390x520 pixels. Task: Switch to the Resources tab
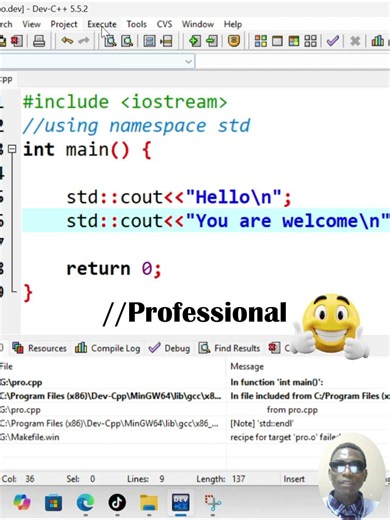pyautogui.click(x=39, y=348)
